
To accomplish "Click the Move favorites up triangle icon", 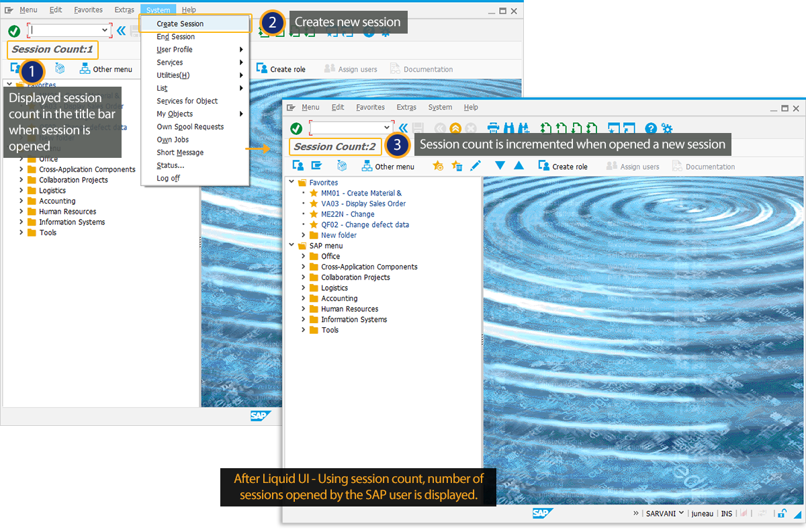I will [519, 166].
